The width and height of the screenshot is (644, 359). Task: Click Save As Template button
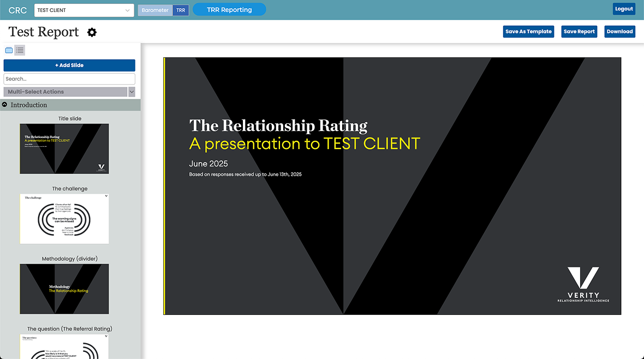click(529, 32)
